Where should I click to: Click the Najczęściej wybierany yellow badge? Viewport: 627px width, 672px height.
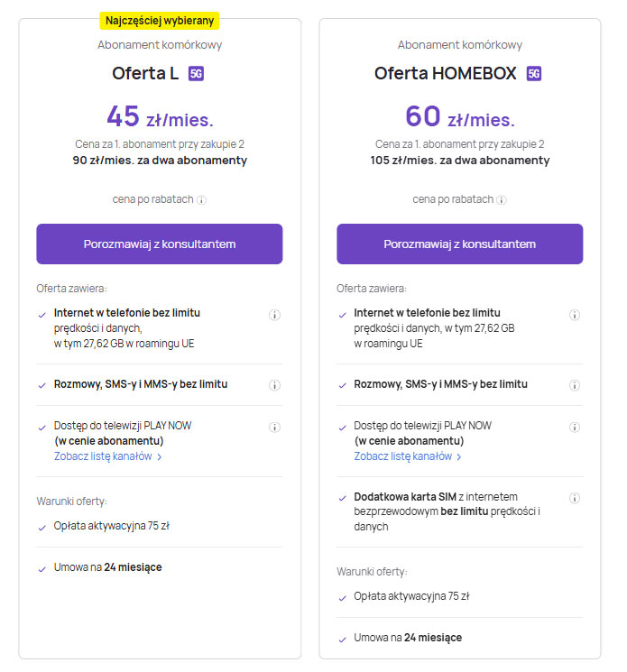160,21
